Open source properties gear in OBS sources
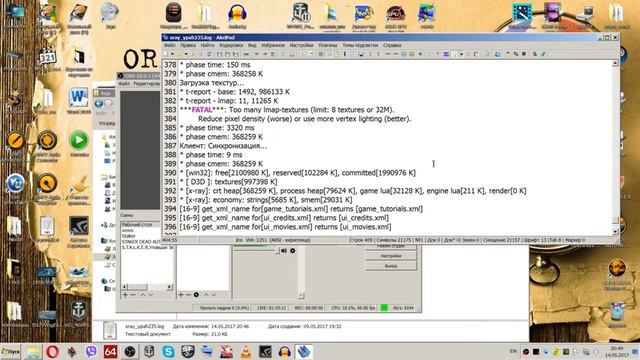The height and width of the screenshot is (360, 640). pyautogui.click(x=196, y=295)
